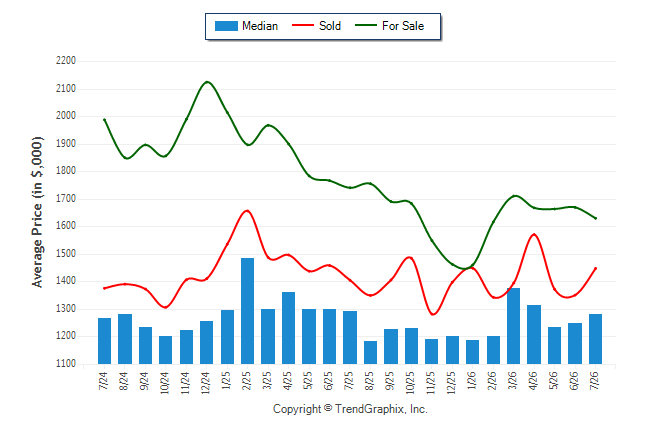
Task: Click the 2200 y-axis tick label
Action: [66, 61]
